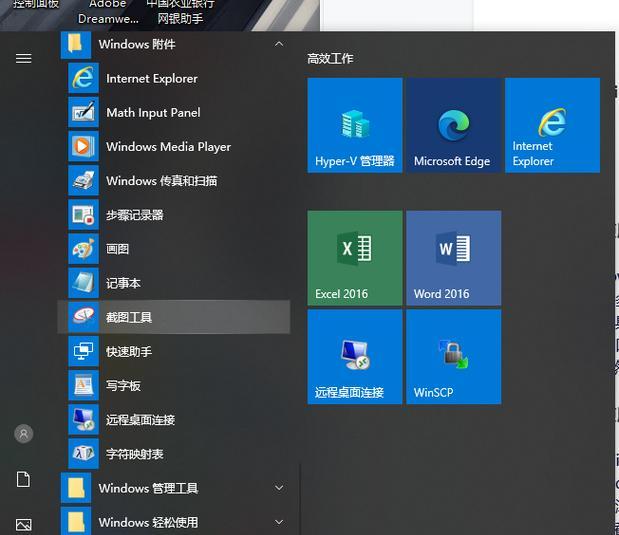Collapse the Windows 附件 folder chevron

click(x=279, y=44)
